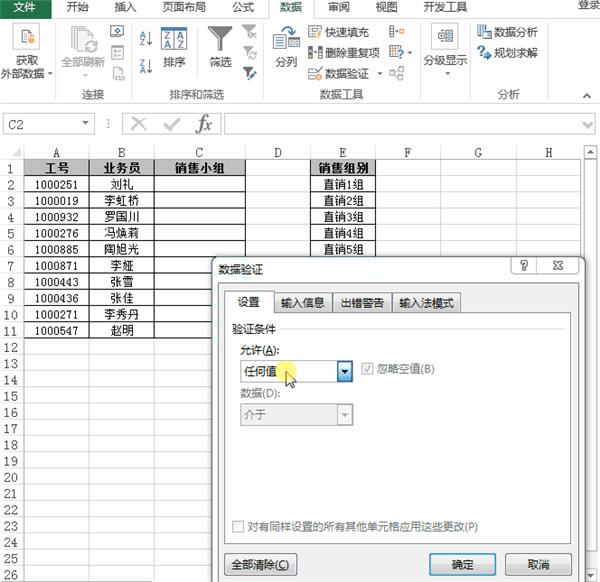600x582 pixels.
Task: Click the Name Box showing C2
Action: point(49,124)
